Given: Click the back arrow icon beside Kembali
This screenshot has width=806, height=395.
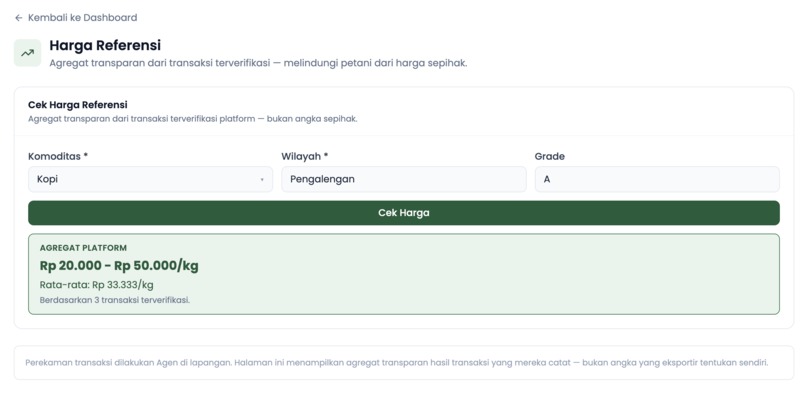Looking at the screenshot, I should [19, 18].
